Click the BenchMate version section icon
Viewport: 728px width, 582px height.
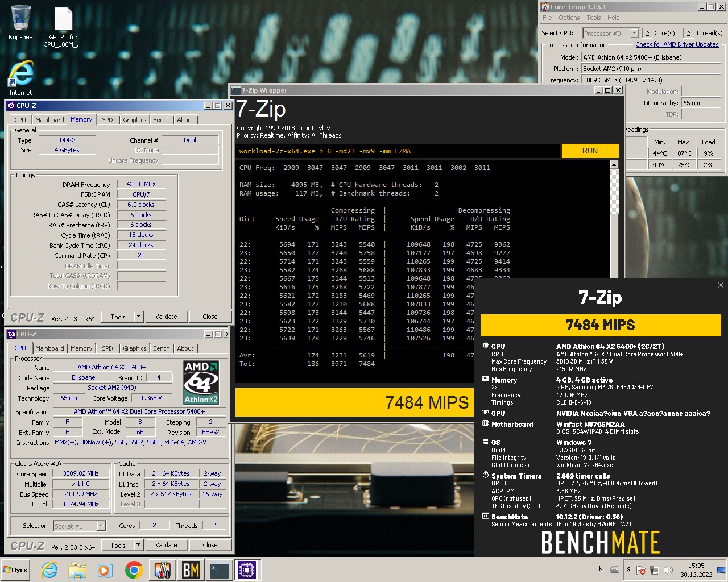(485, 516)
